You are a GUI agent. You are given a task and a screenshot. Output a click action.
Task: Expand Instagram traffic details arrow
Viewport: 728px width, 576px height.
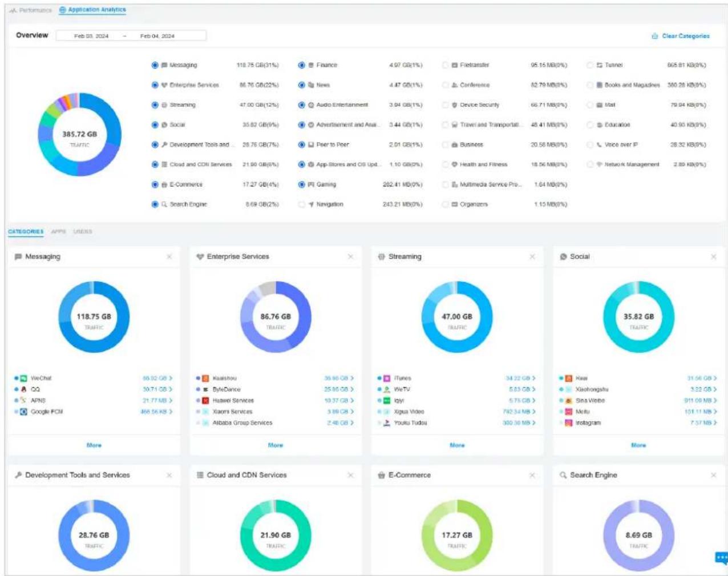(x=715, y=423)
